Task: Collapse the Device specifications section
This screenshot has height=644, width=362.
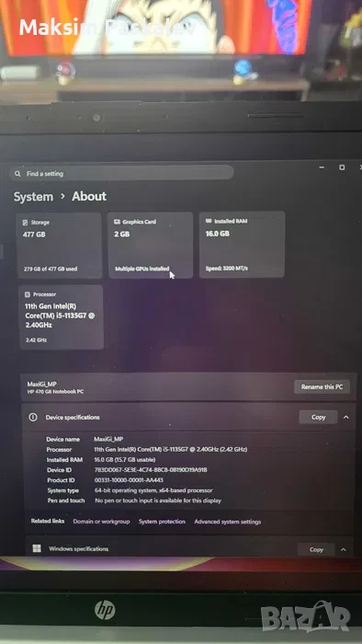Action: tap(346, 417)
